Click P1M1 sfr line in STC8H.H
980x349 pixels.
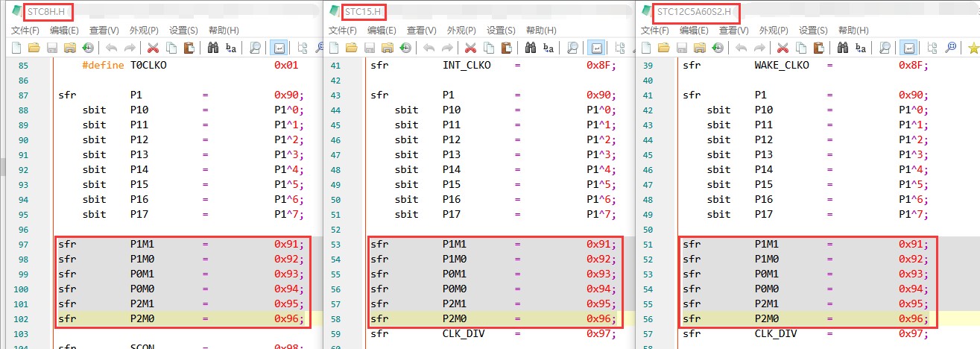pyautogui.click(x=181, y=244)
